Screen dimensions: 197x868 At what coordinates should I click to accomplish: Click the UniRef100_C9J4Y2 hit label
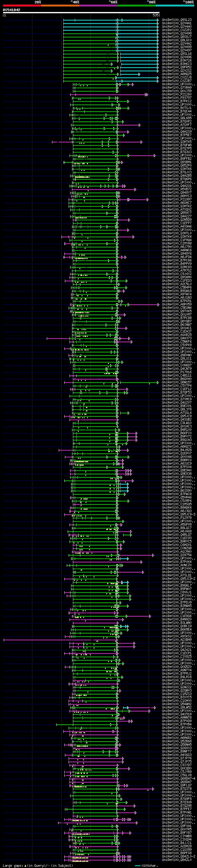[177, 274]
